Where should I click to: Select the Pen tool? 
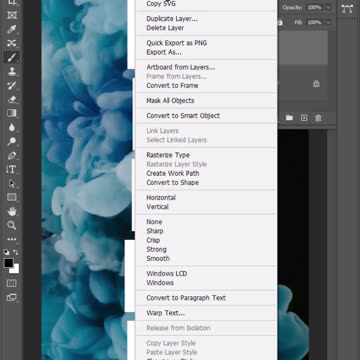(12, 155)
